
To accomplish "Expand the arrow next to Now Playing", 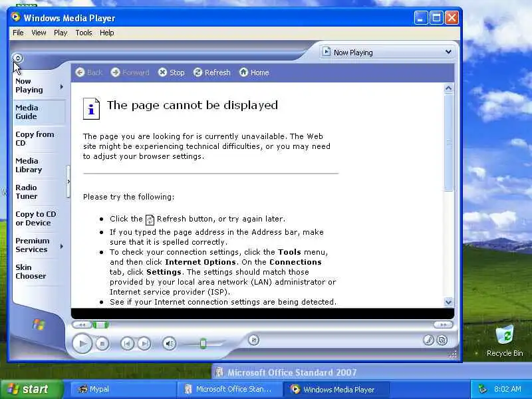I will (61, 87).
